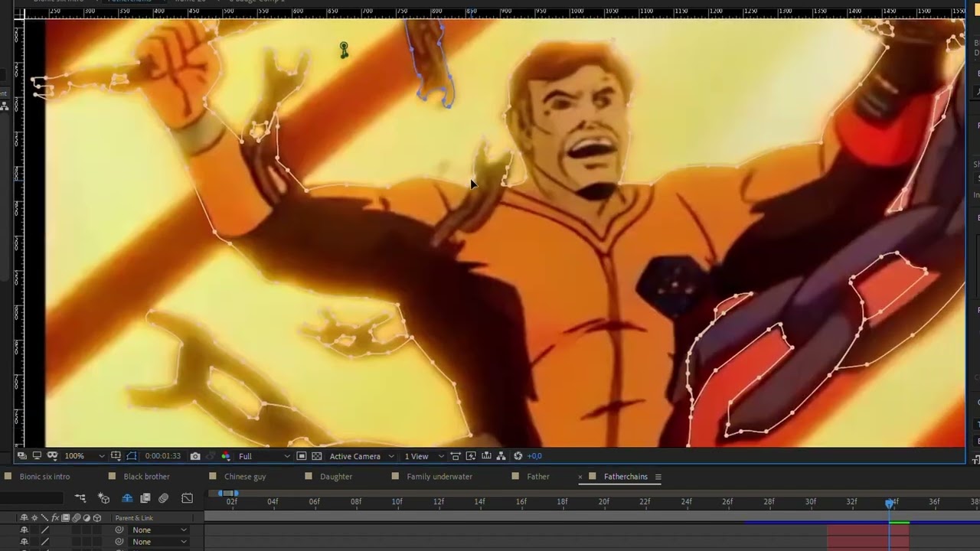
Task: Open the Graph Editor icon
Action: pyautogui.click(x=187, y=498)
